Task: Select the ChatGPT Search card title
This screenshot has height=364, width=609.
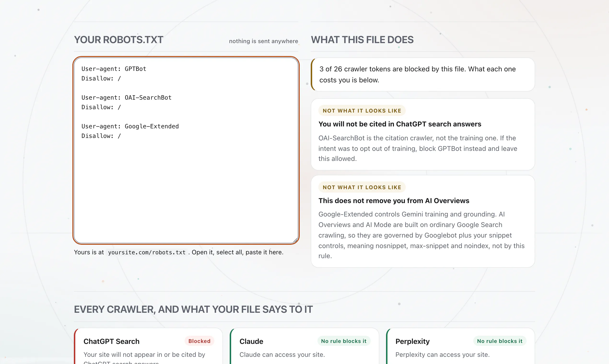Action: (111, 341)
